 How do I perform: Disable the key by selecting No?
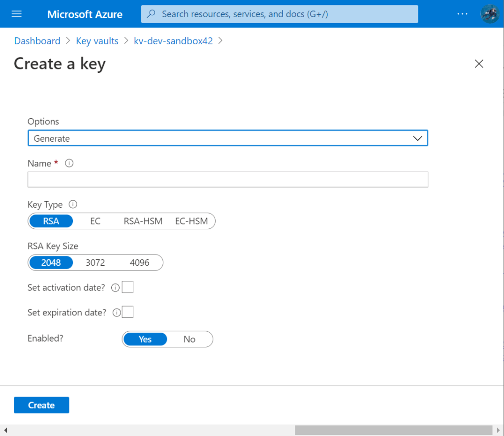[x=189, y=339]
